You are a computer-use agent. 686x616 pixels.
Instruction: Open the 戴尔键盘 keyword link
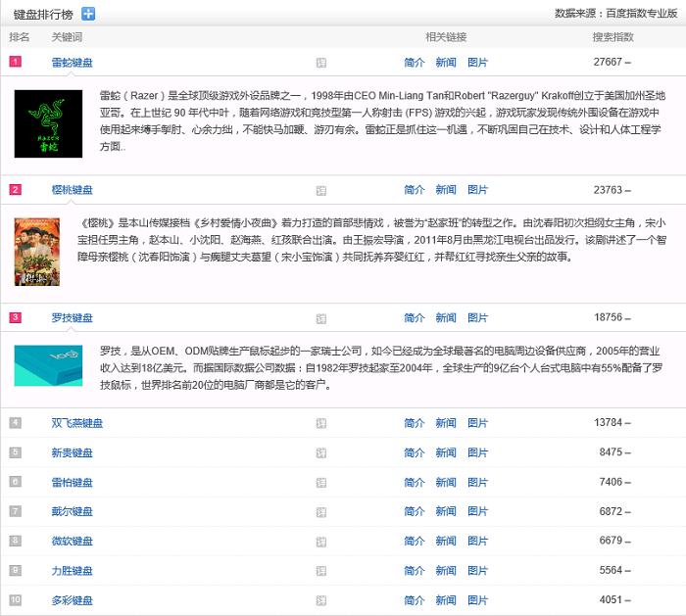73,511
